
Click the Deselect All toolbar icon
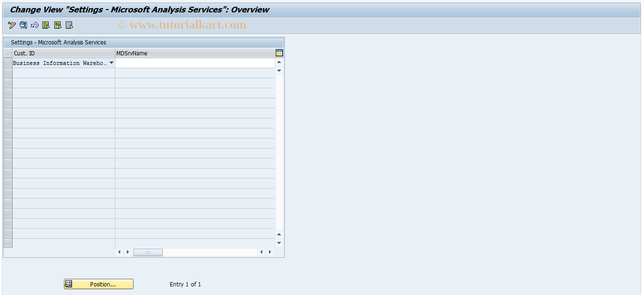[x=69, y=25]
